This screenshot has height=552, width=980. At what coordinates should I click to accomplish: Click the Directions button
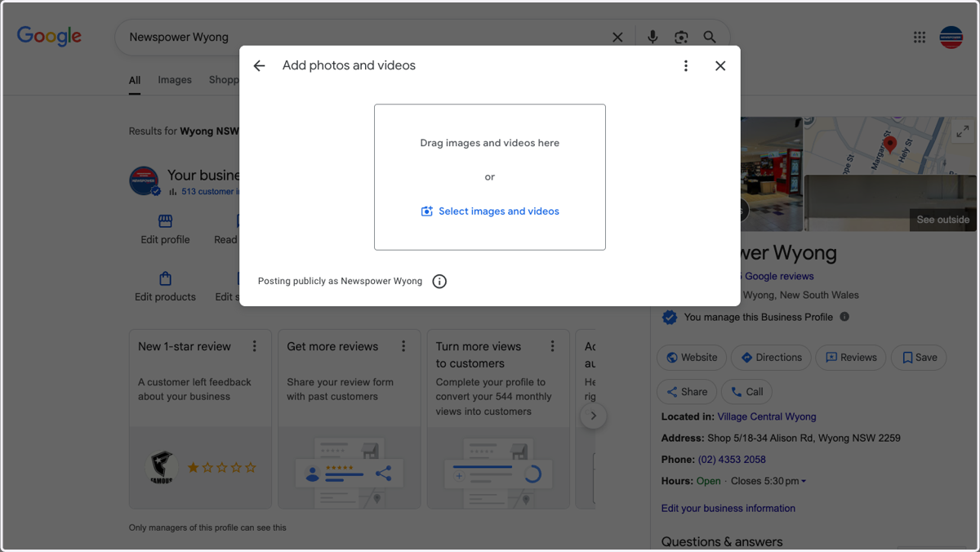click(772, 358)
